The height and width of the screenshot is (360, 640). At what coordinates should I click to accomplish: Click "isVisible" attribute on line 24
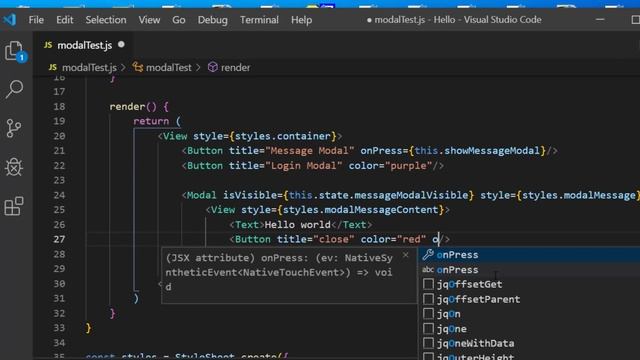click(249, 195)
